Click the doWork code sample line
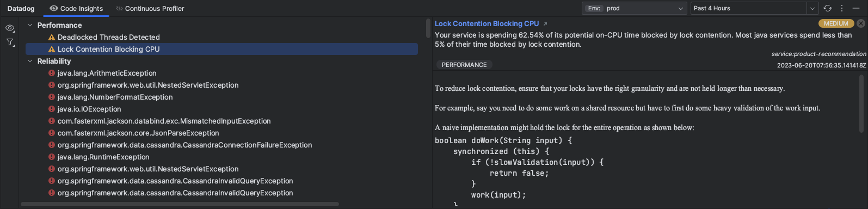Screen dimensions: 868x209 [503, 140]
